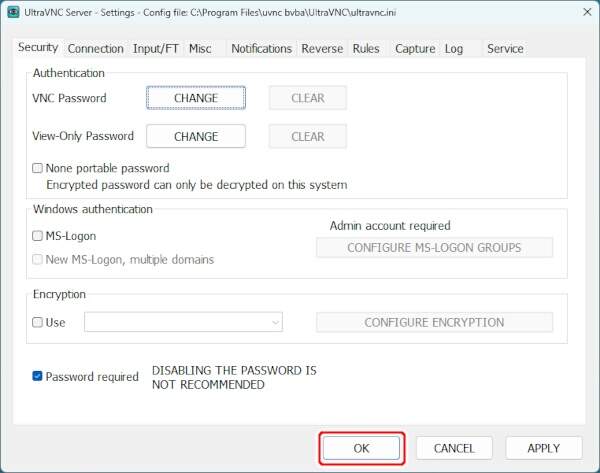Open the Misc tab
Viewport: 600px width, 473px height.
200,48
